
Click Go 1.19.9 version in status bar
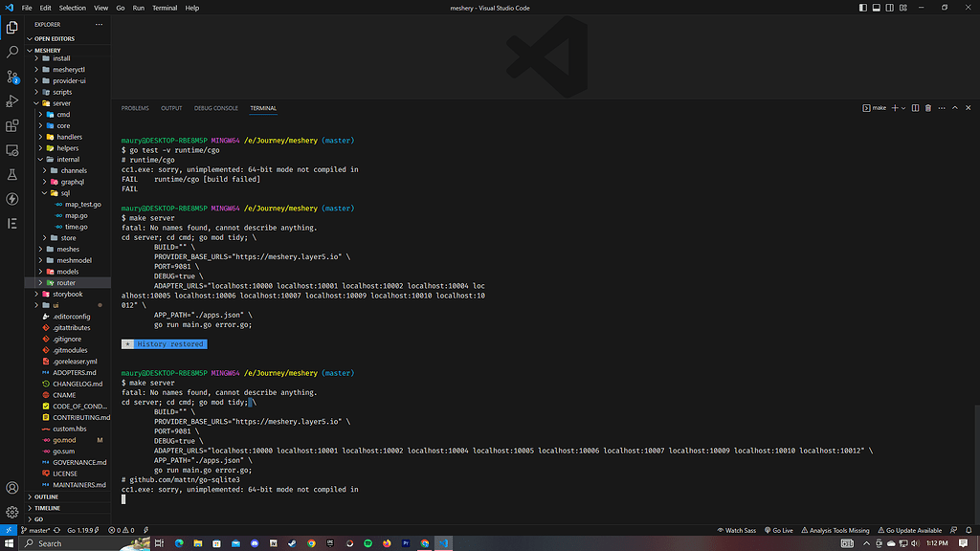(x=83, y=530)
